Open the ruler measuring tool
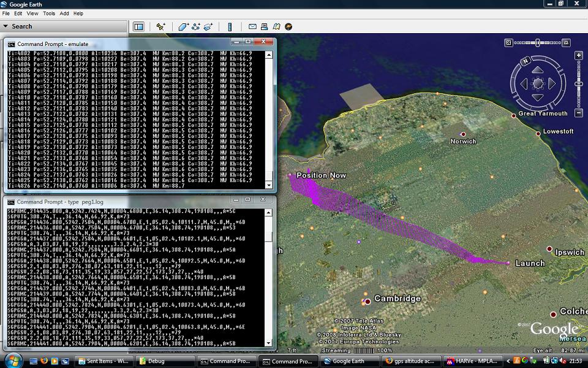The image size is (588, 368). click(x=230, y=26)
